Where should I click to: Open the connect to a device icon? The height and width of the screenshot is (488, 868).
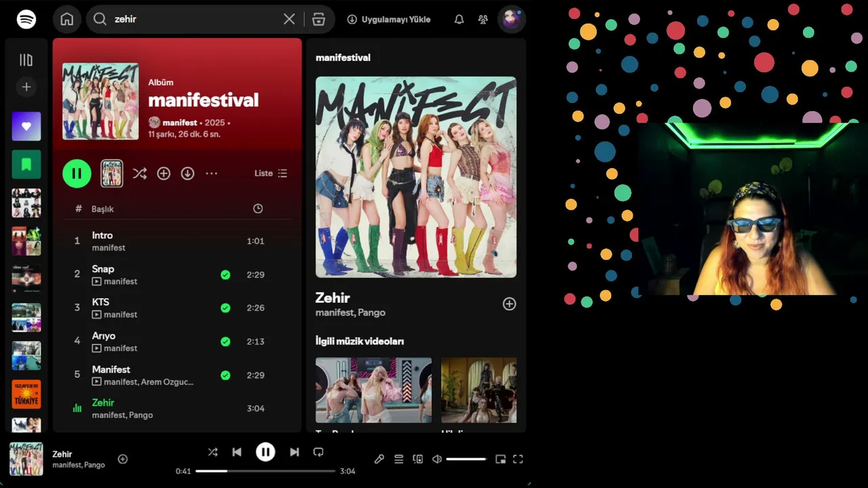(x=418, y=459)
